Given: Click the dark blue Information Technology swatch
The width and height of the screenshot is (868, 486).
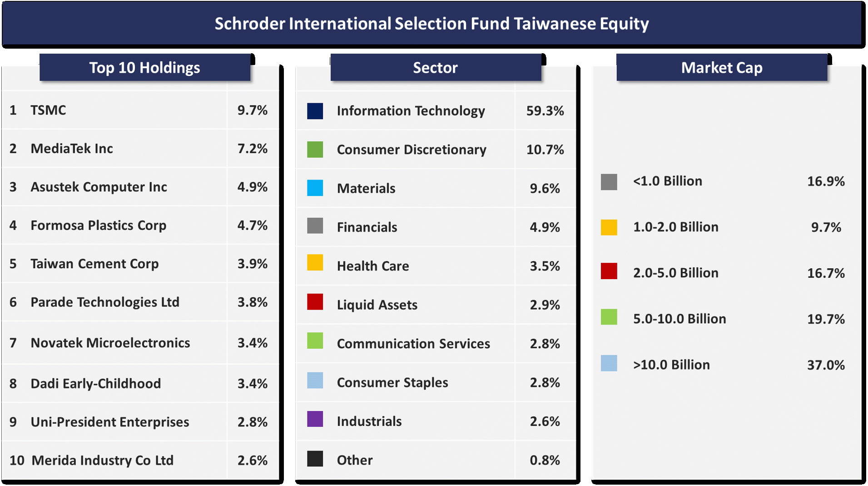Looking at the screenshot, I should [315, 111].
